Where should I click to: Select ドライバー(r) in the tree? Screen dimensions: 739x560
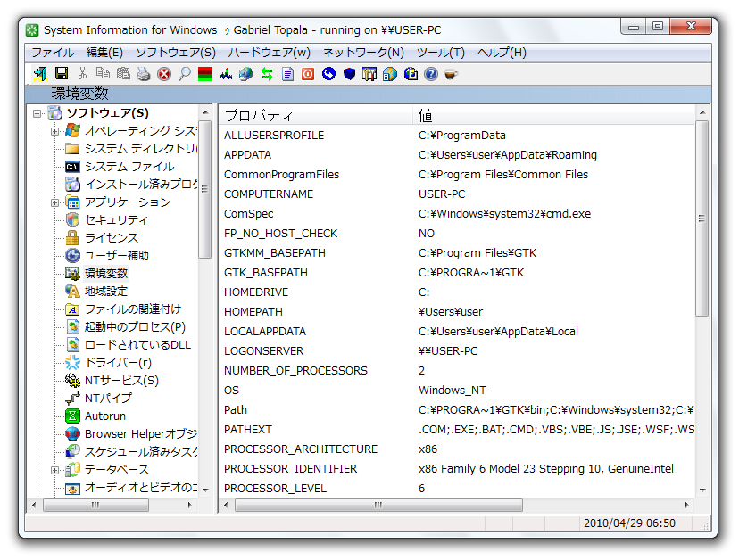(x=118, y=363)
